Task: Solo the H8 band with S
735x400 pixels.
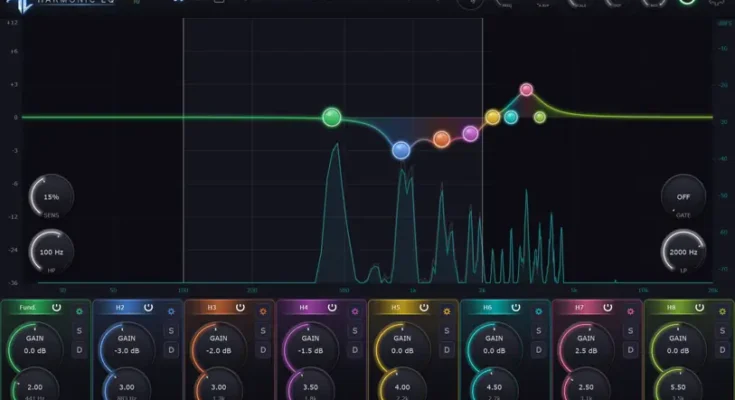Action: tap(722, 331)
